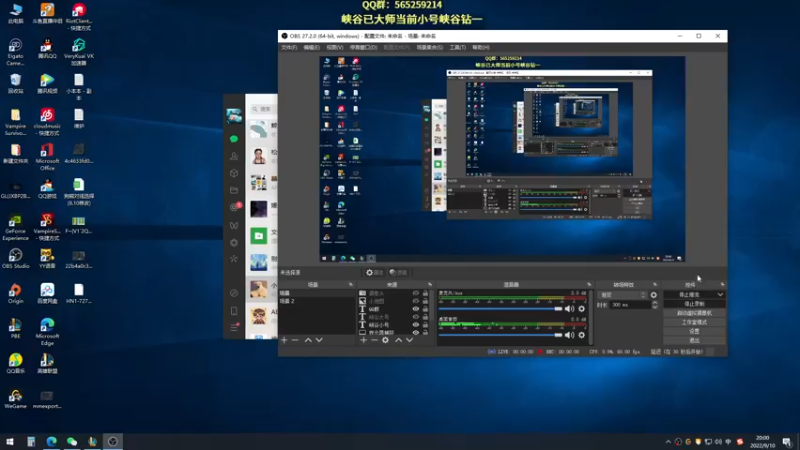Move the scene down in the Scenes panel
The width and height of the screenshot is (800, 450).
(x=319, y=340)
